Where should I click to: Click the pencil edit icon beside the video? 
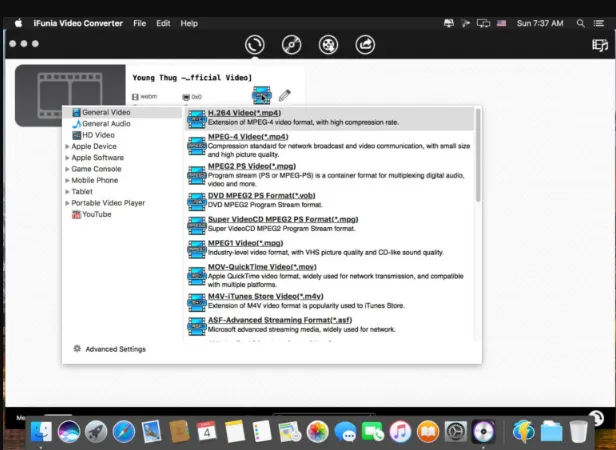pos(284,95)
